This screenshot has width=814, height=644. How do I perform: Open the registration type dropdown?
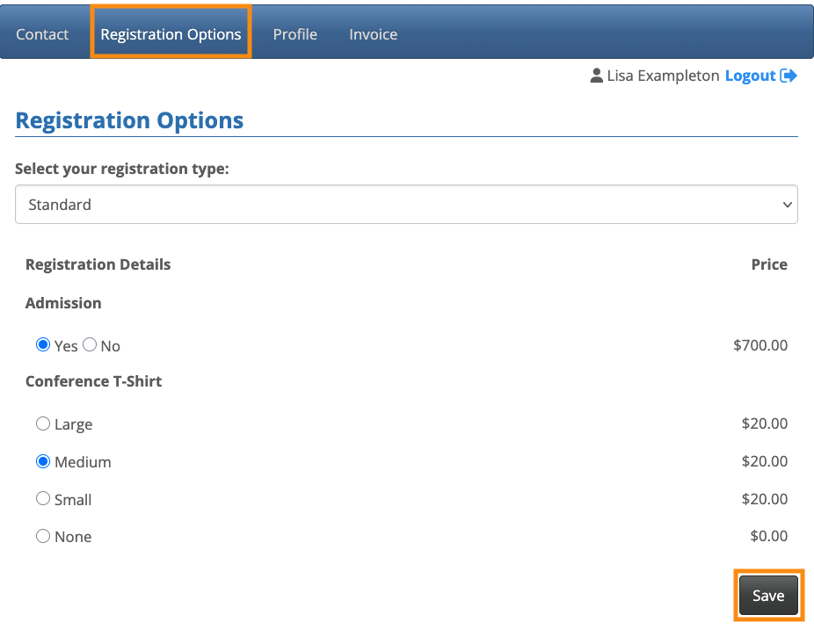406,205
